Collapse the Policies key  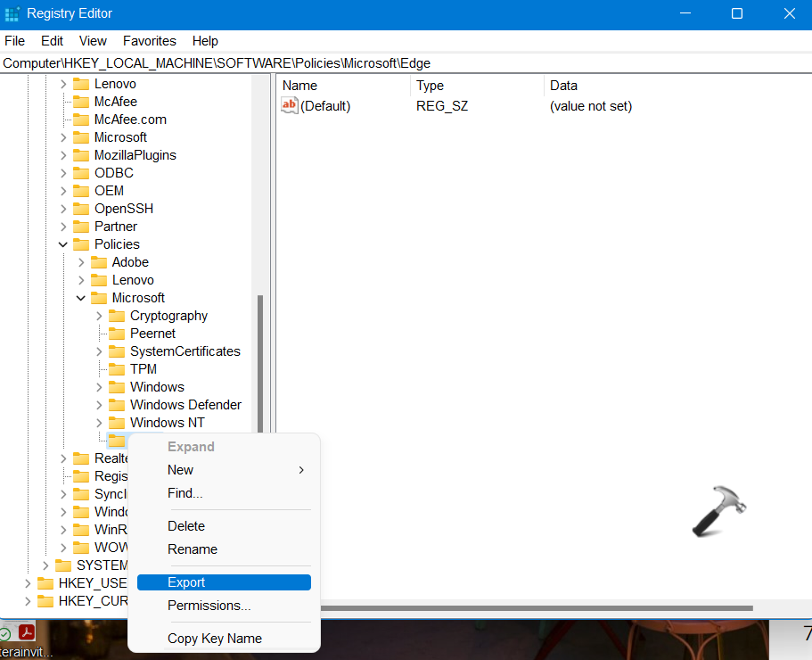point(62,243)
